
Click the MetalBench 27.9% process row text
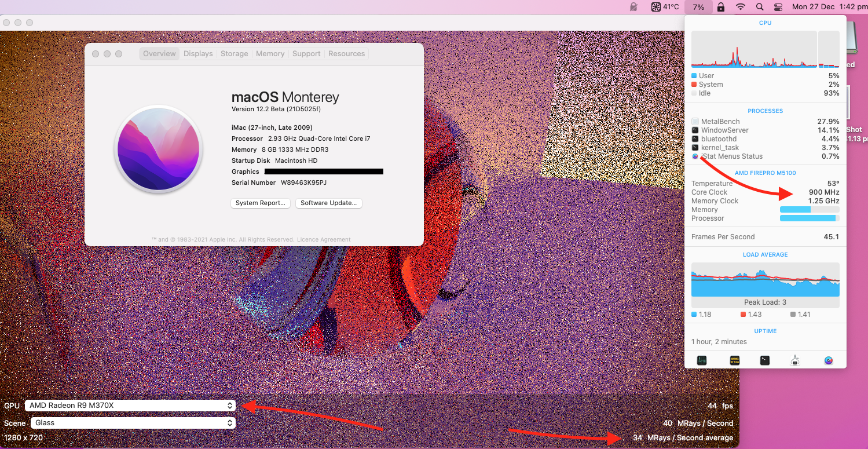pos(766,122)
